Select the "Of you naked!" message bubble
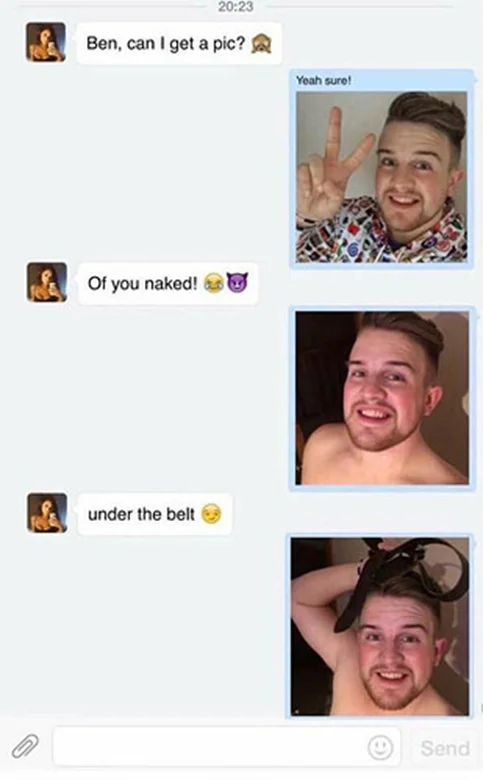 [x=168, y=284]
